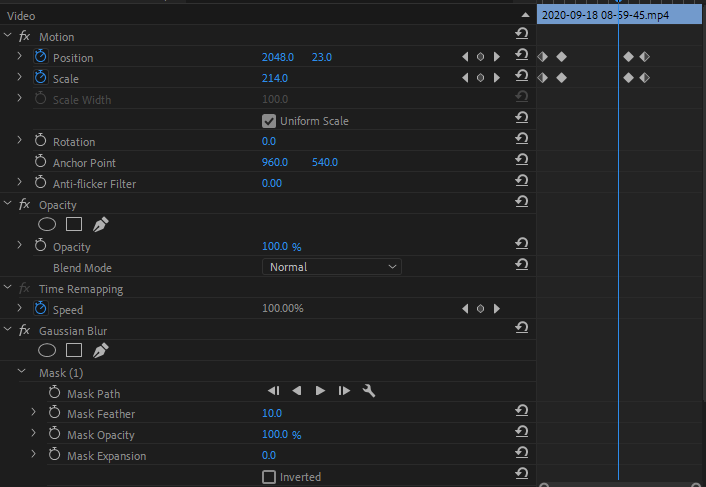Create ellipse mask for Gaussian Blur
This screenshot has height=487, width=706.
coord(47,350)
